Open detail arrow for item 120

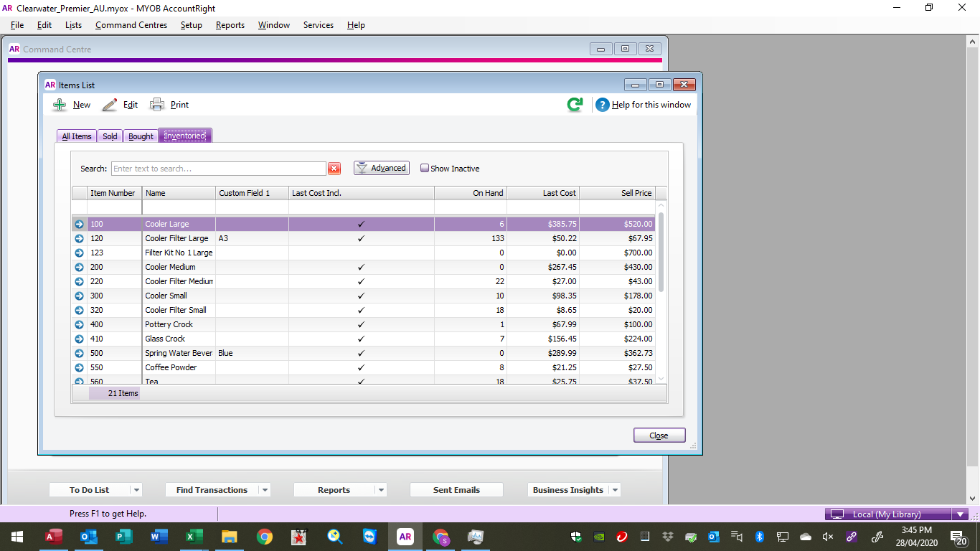(79, 238)
